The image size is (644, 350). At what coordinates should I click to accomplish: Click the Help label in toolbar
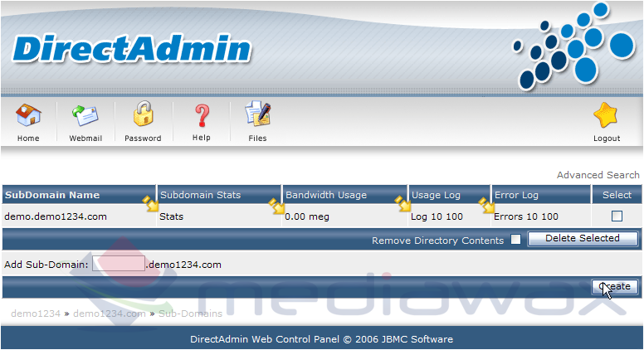(x=202, y=138)
